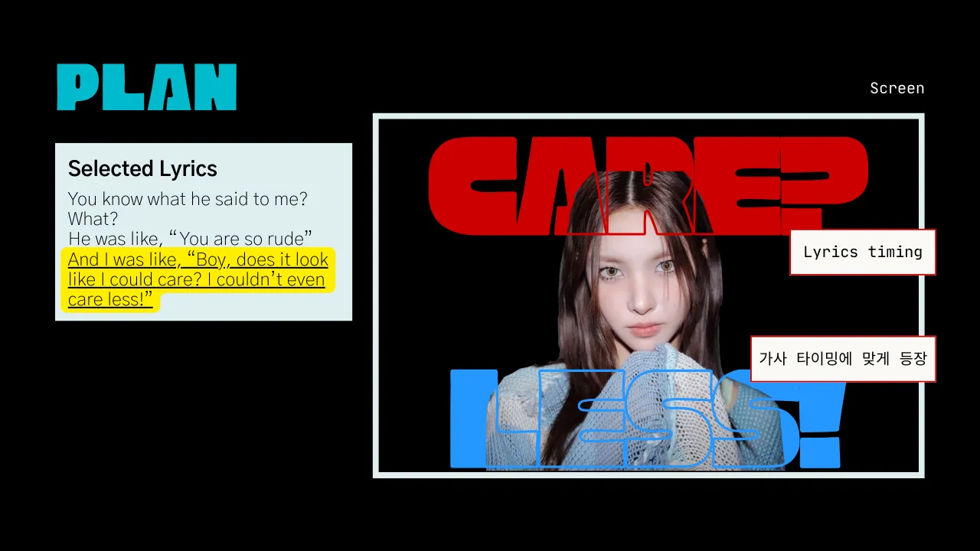Select the "Selected Lyrics" heading

pyautogui.click(x=142, y=169)
